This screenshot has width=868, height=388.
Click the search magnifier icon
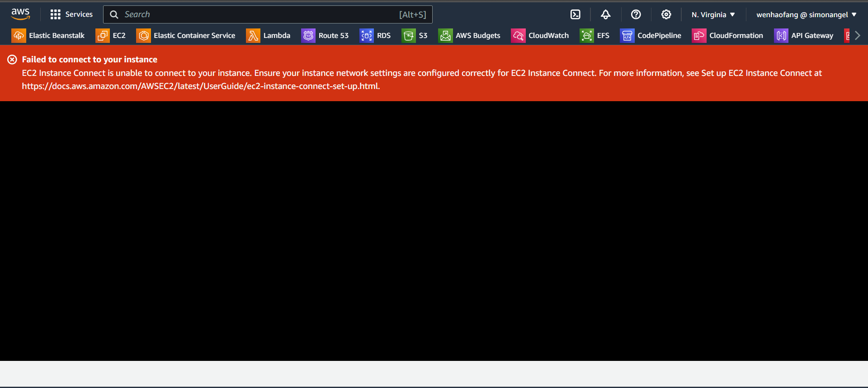coord(114,14)
